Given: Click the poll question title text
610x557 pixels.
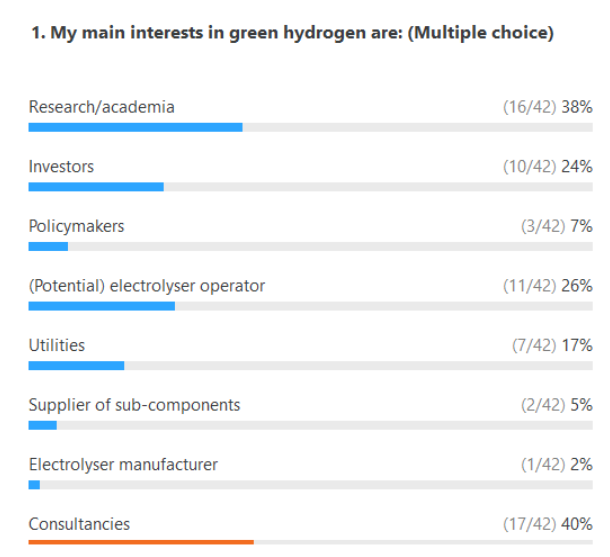Looking at the screenshot, I should 292,33.
